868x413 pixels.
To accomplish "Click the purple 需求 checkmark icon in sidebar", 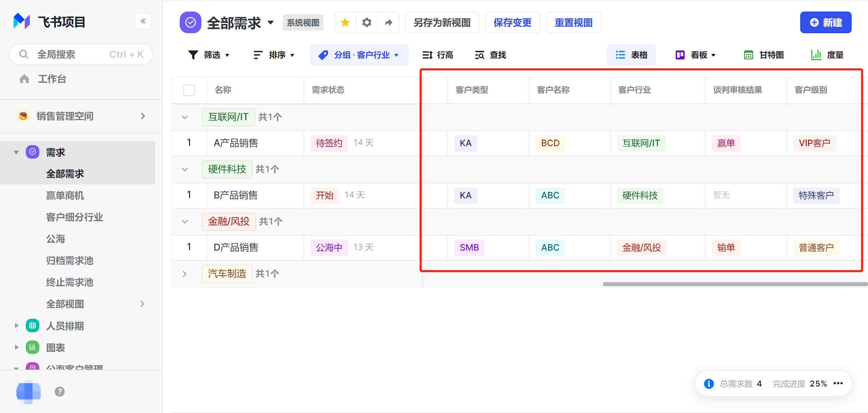I will coord(33,152).
